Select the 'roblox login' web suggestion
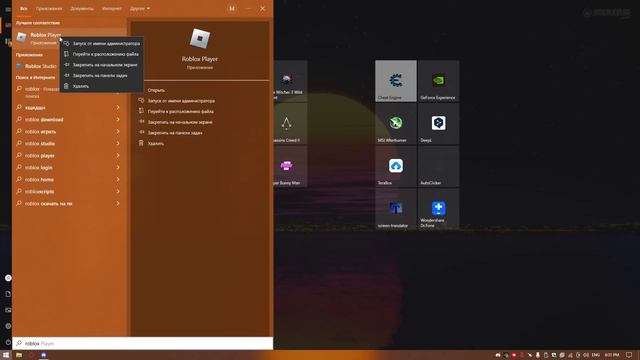This screenshot has height=360, width=640. click(38, 167)
